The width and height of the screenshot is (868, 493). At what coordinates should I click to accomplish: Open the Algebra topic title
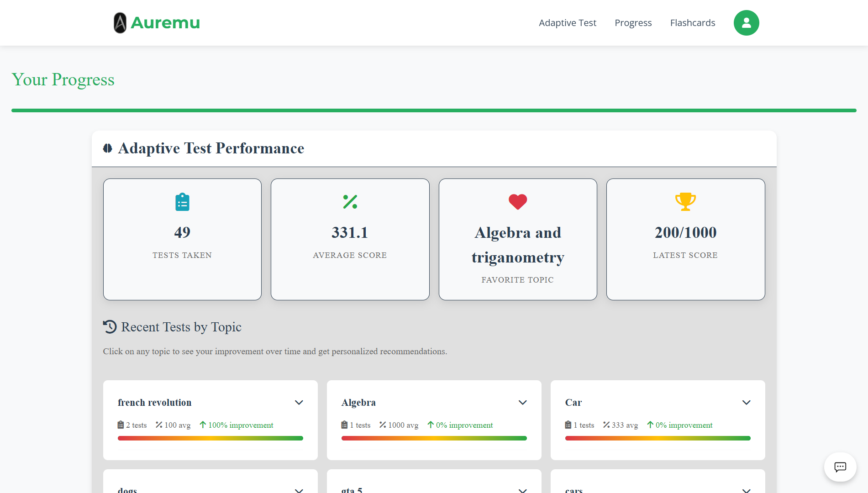pos(358,403)
